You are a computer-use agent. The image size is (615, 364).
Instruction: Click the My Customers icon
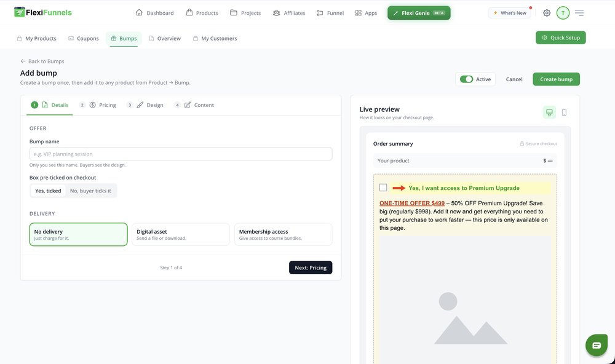point(196,39)
